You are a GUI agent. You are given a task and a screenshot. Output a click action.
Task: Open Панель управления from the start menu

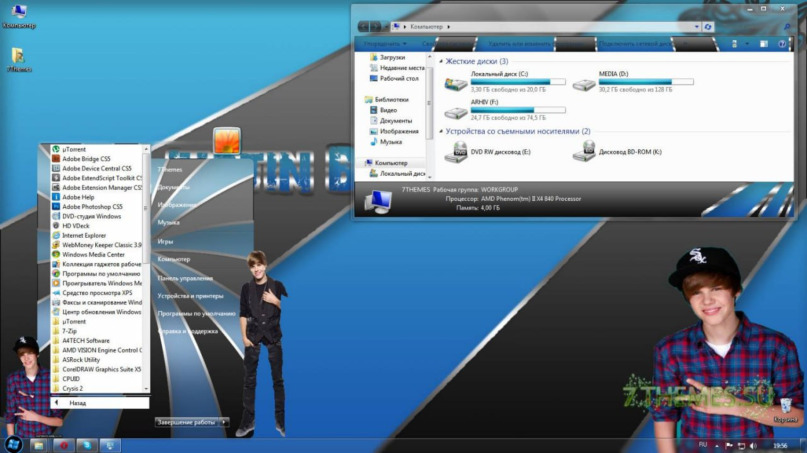tap(185, 278)
